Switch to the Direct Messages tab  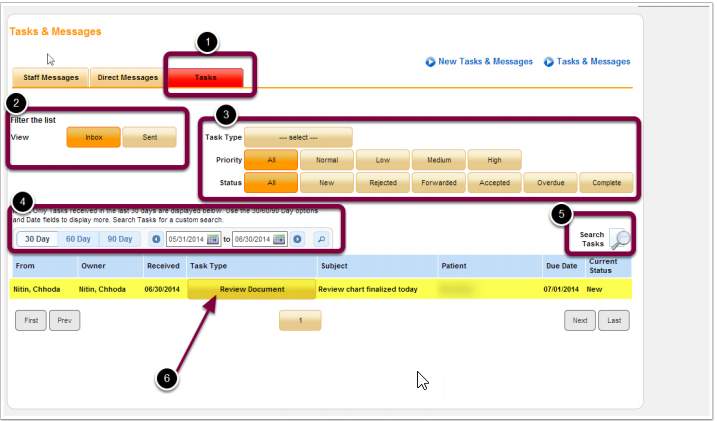pyautogui.click(x=128, y=78)
